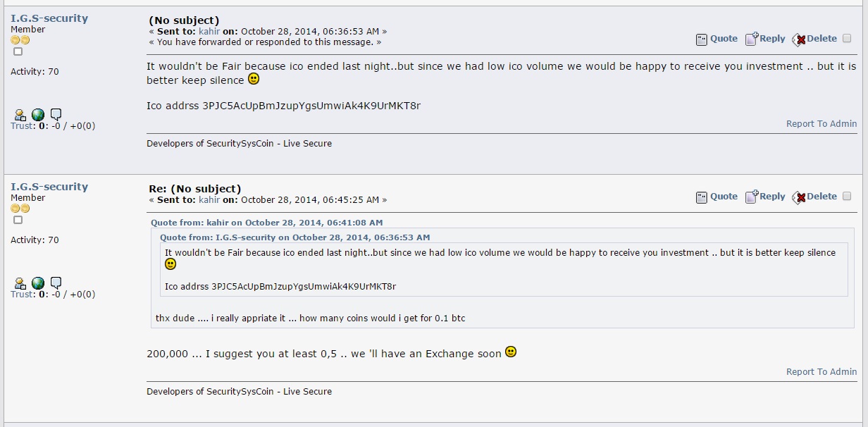Toggle small checkbox under second sender's stars
Screen dimensions: 868x427
[18, 220]
